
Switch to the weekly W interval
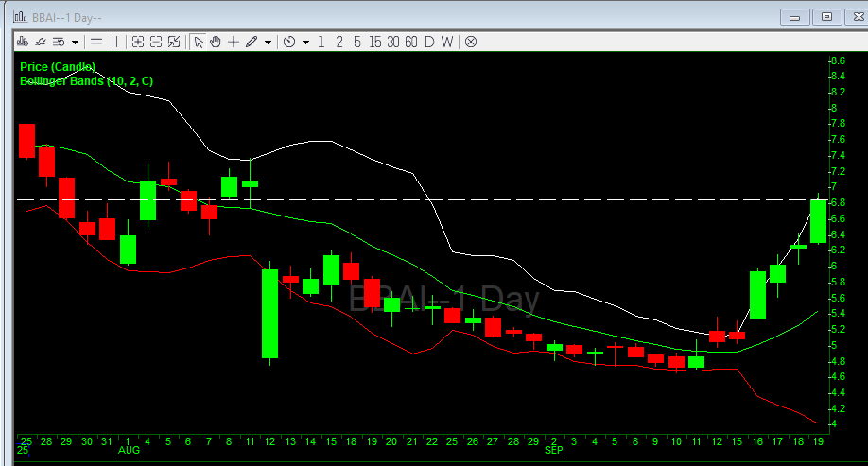pos(447,42)
